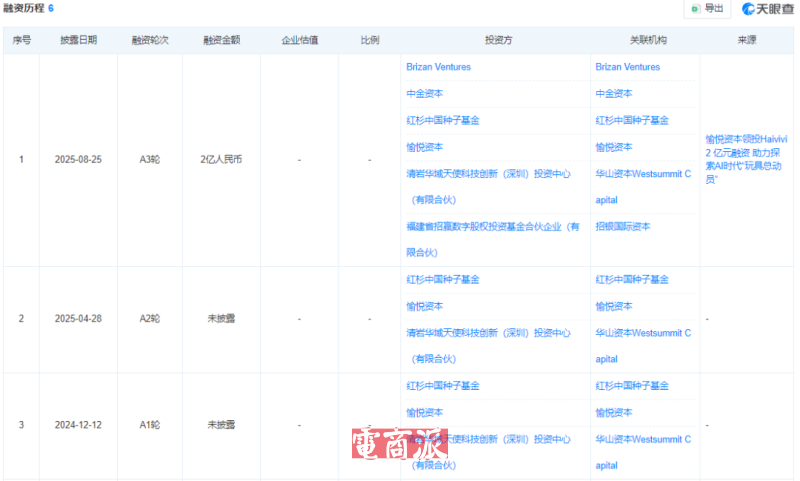Viewport: 800px width, 481px height.
Task: Open Brizan Ventures in the 投资方 column
Action: [438, 67]
